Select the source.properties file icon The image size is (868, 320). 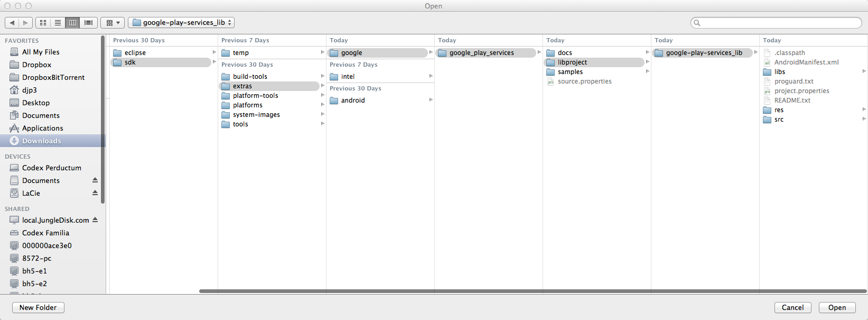pyautogui.click(x=550, y=81)
